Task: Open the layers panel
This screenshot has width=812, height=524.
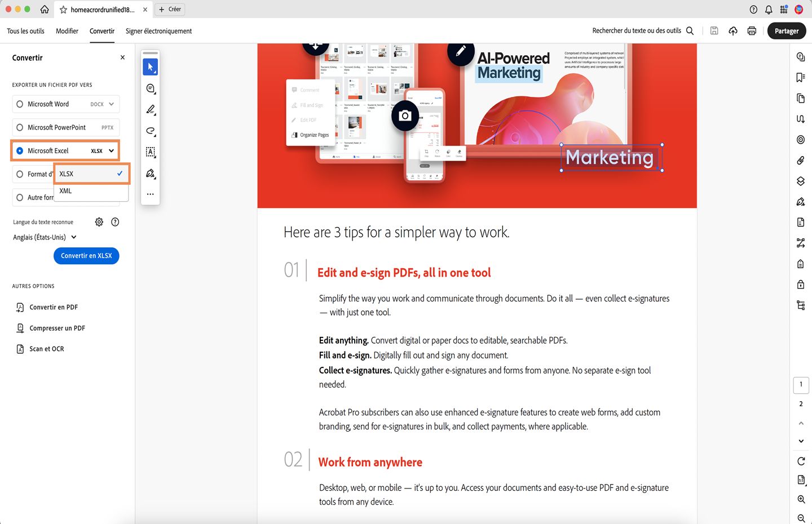Action: pyautogui.click(x=800, y=181)
